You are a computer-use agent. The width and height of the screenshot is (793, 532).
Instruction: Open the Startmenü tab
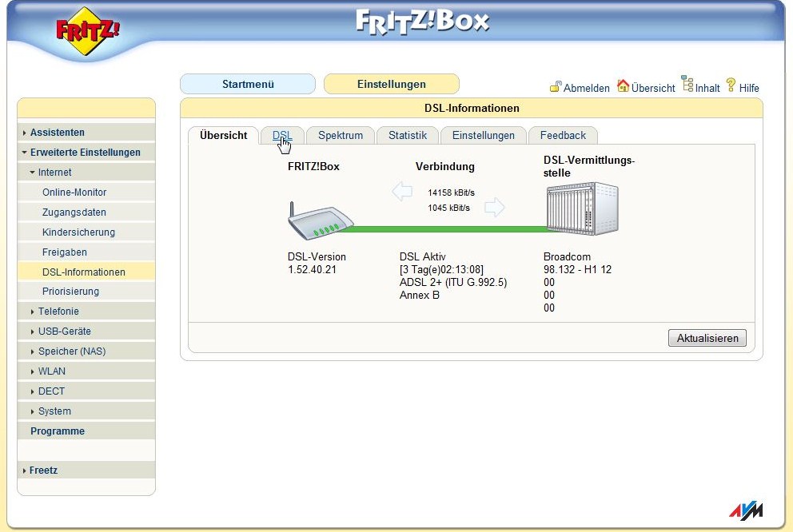coord(248,84)
